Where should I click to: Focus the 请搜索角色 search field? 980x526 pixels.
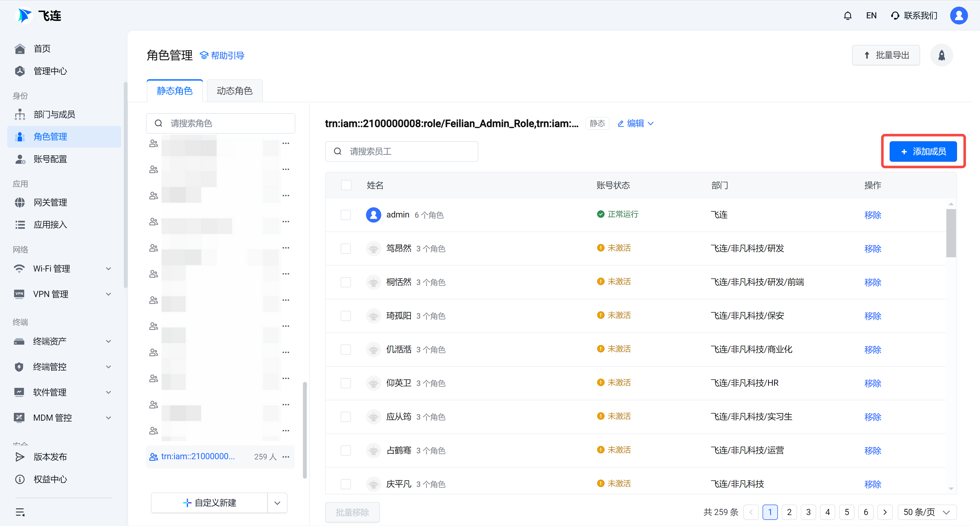click(221, 123)
